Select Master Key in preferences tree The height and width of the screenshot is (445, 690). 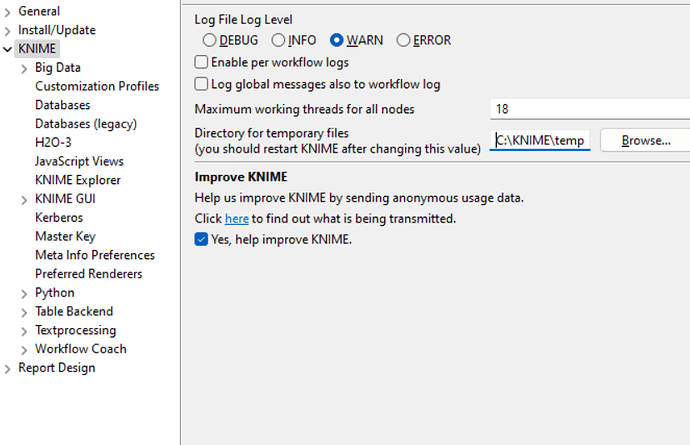tap(67, 237)
